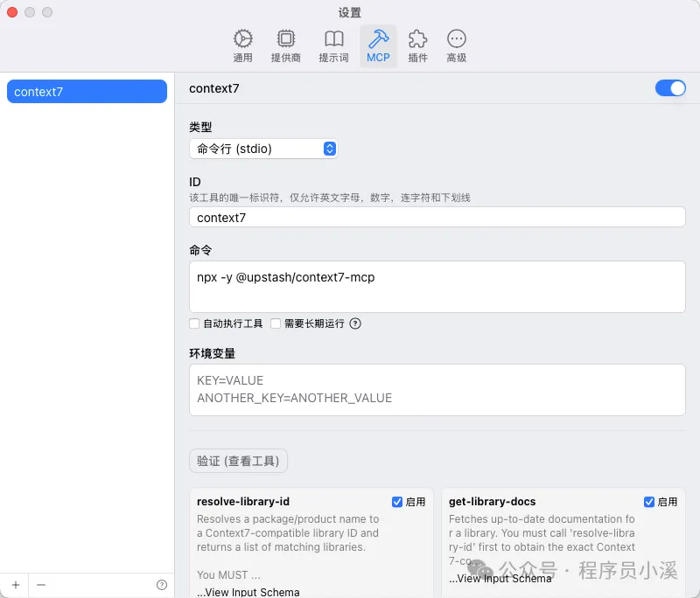
Task: Open the 提示词 (Prompts) settings tab
Action: (x=333, y=46)
